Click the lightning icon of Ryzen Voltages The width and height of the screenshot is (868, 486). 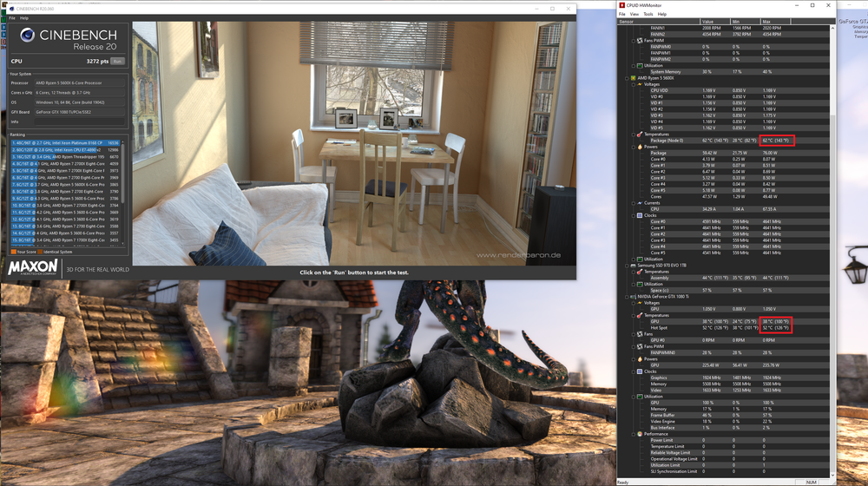click(x=640, y=84)
